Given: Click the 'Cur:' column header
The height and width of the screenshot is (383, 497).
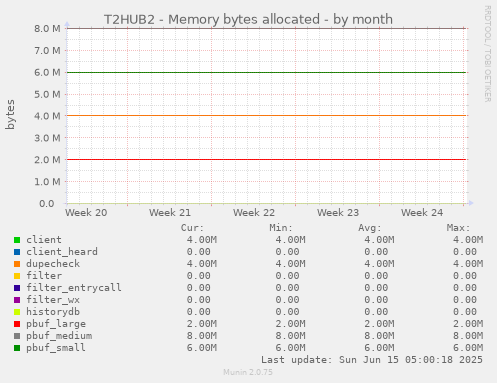Looking at the screenshot, I should click(x=192, y=228).
